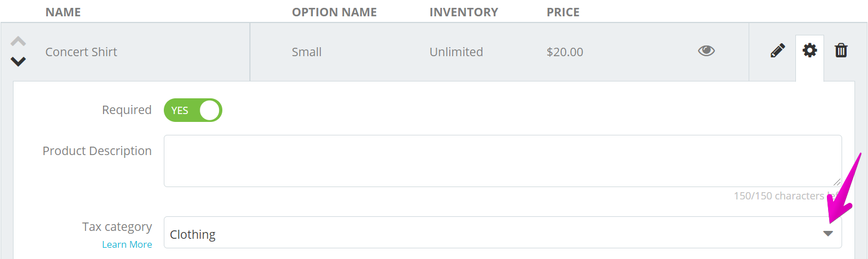Image resolution: width=868 pixels, height=259 pixels.
Task: Click the Unlimited inventory value
Action: 456,52
